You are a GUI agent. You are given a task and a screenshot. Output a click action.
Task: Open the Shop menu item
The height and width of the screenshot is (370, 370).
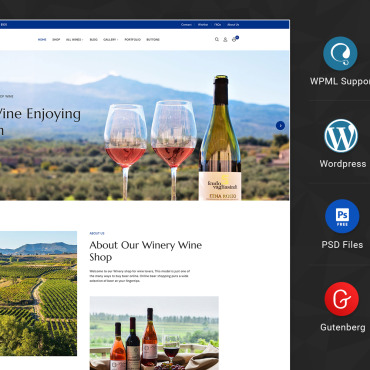coord(56,39)
